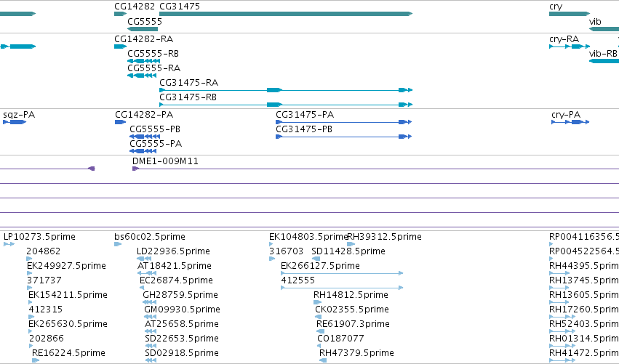Click the sqz-PA protein feature

click(x=15, y=122)
